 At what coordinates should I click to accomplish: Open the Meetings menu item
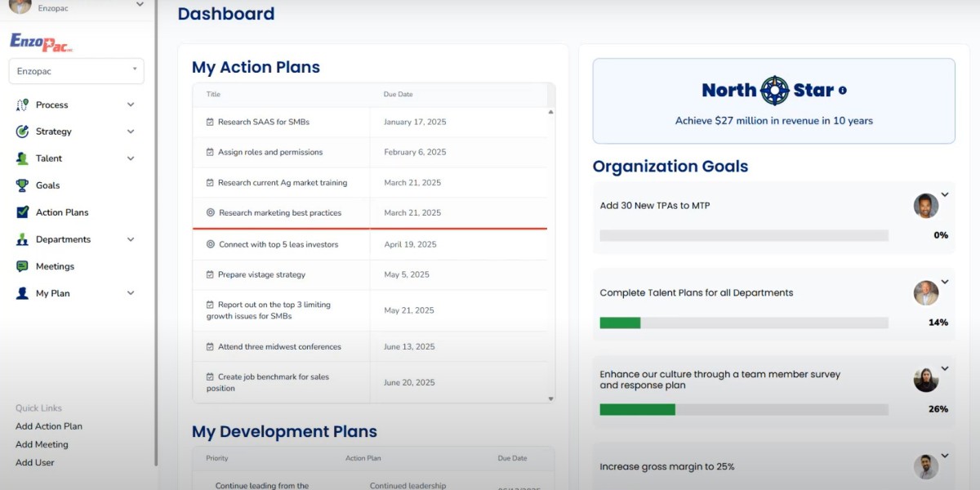click(55, 266)
